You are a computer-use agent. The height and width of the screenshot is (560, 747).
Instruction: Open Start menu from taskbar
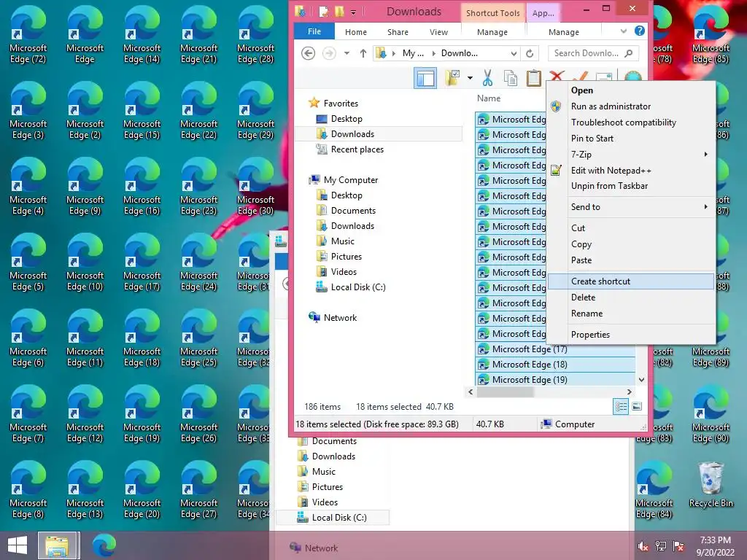tap(18, 545)
